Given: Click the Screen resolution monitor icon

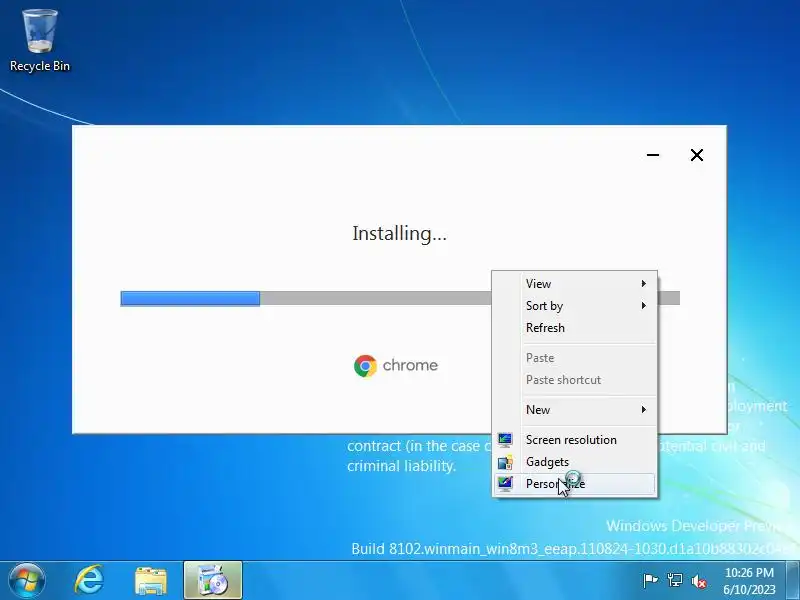Looking at the screenshot, I should coord(505,440).
